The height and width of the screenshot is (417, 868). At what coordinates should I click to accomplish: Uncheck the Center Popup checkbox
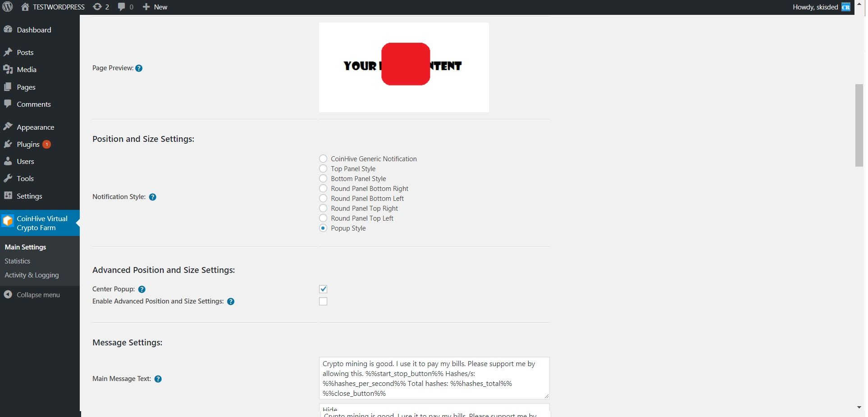coord(323,289)
